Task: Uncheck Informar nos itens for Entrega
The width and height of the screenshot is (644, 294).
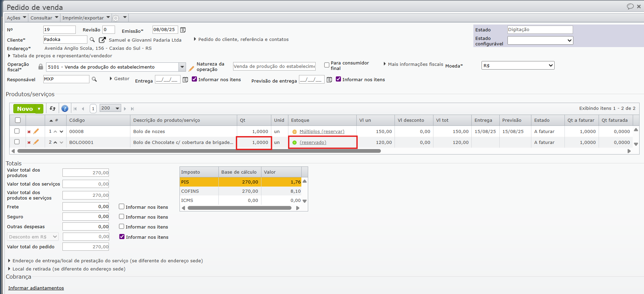Action: [x=195, y=79]
